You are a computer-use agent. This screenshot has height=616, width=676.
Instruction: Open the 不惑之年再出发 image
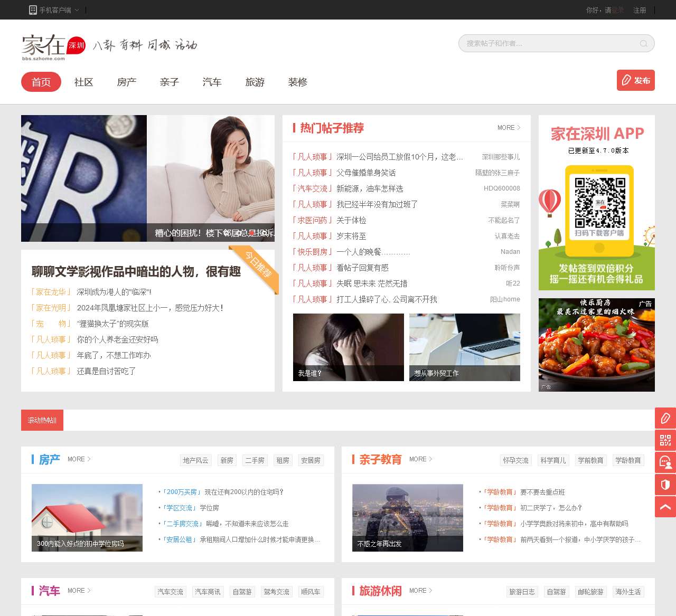[x=408, y=518]
